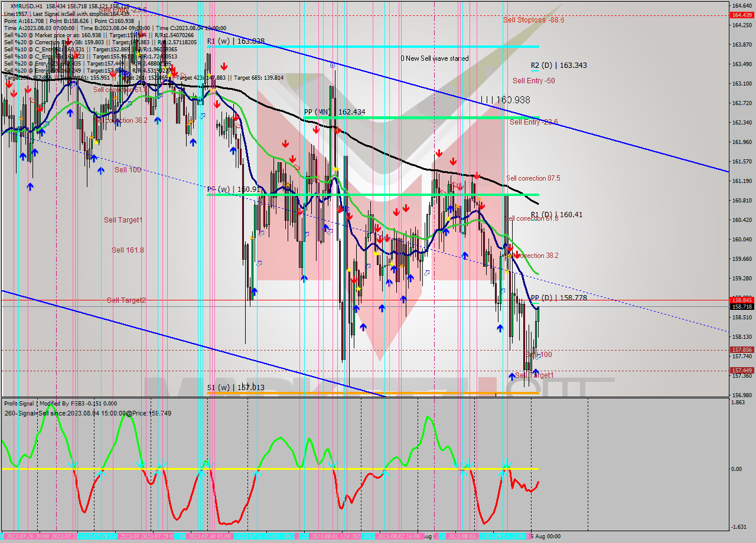Click the R2 (D) 163.343 label
The height and width of the screenshot is (543, 756).
(558, 65)
